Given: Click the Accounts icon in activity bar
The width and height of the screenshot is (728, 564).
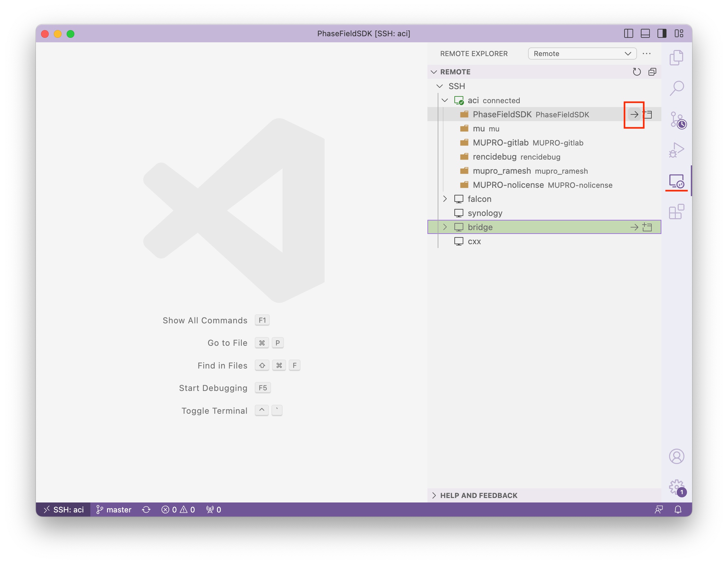Looking at the screenshot, I should tap(676, 456).
